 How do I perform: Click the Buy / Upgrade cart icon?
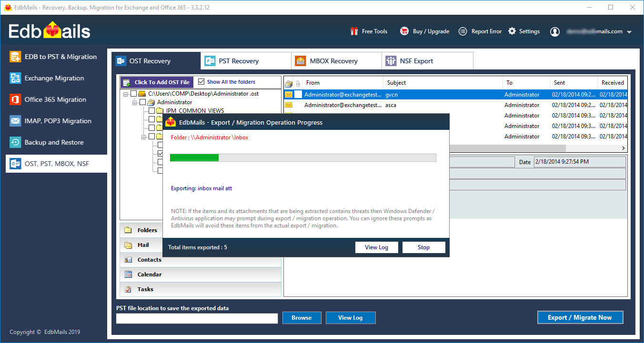(x=404, y=31)
